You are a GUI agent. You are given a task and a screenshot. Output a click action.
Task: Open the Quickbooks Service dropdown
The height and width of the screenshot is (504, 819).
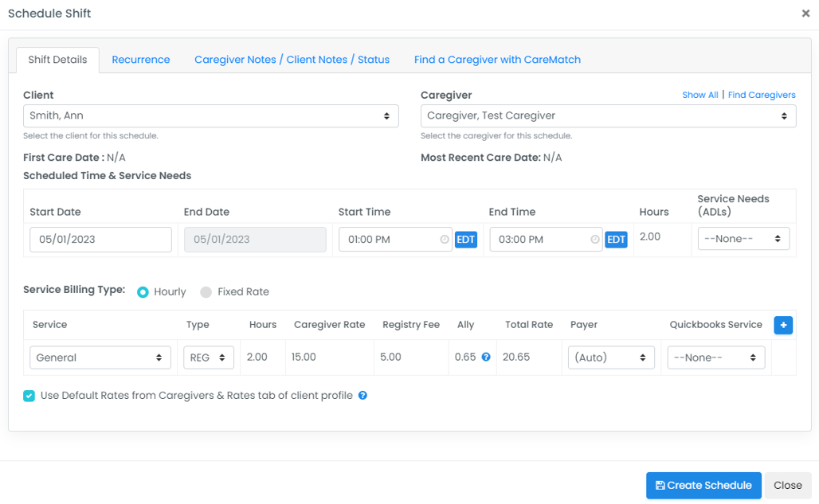715,357
